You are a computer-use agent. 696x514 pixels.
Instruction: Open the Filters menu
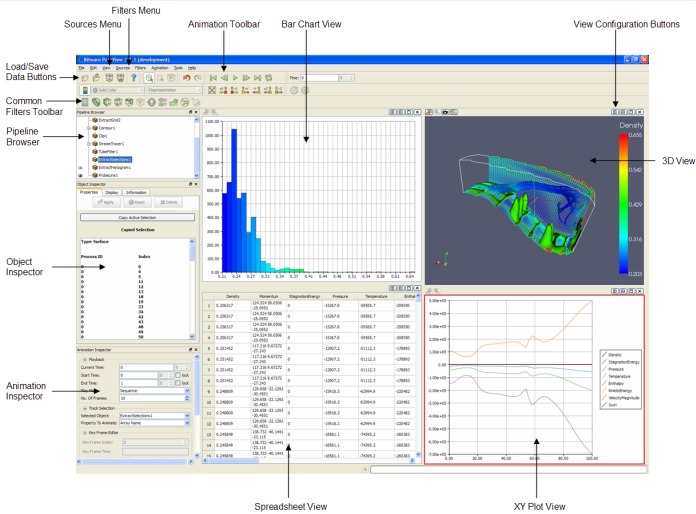[x=140, y=67]
